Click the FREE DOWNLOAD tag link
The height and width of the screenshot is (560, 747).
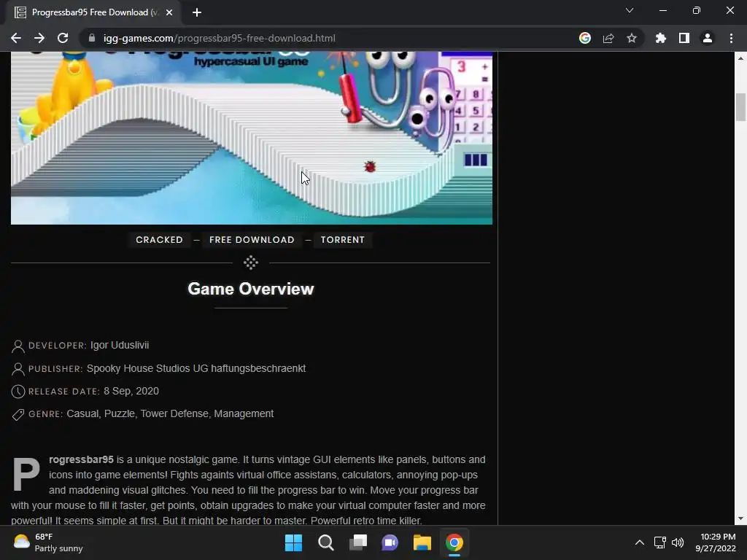(252, 239)
